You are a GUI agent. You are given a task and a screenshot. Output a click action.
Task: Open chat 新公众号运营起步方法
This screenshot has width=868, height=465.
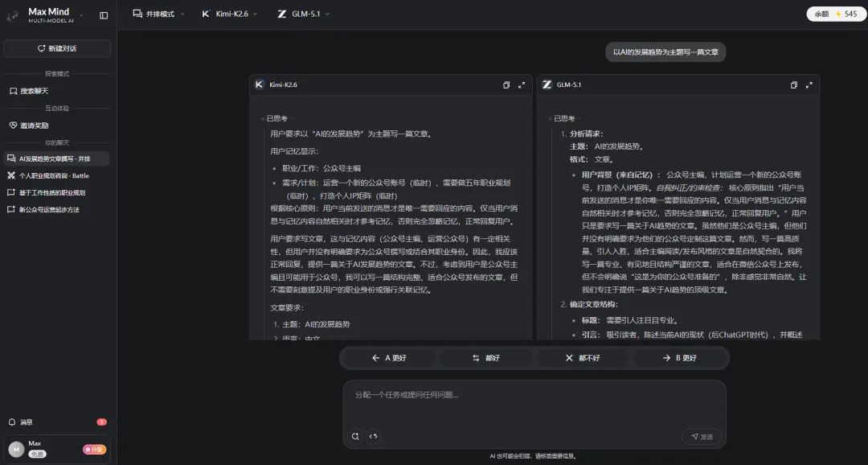tap(57, 209)
